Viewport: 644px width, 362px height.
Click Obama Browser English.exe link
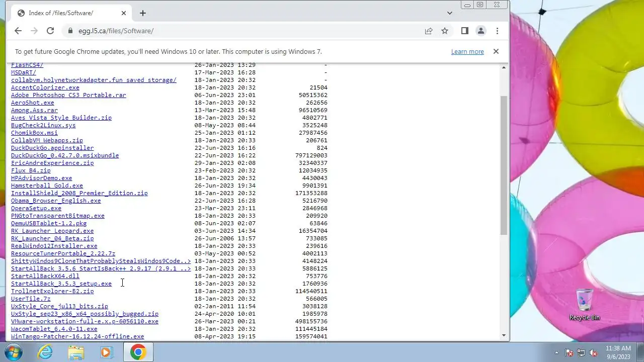point(56,201)
